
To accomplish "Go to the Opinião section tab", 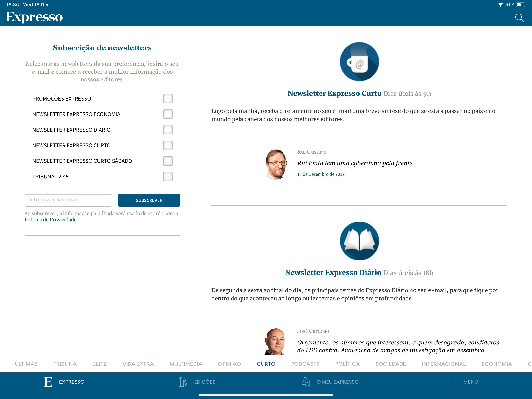I will [229, 364].
